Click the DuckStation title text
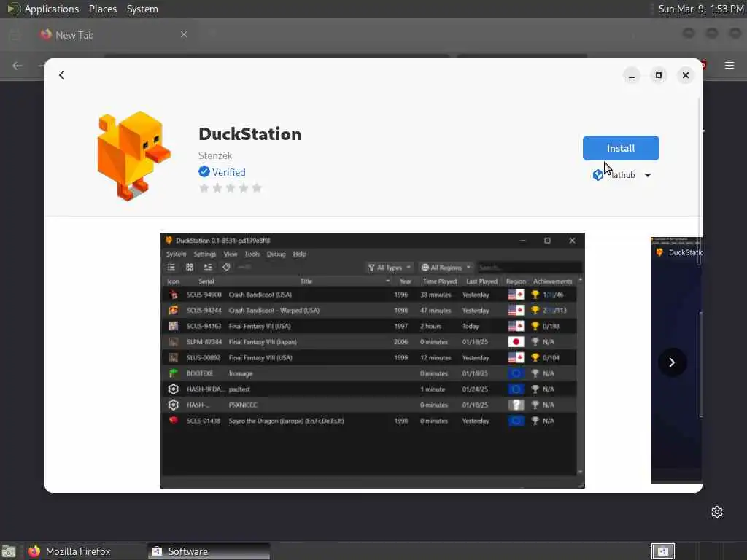Image resolution: width=747 pixels, height=560 pixels. 249,134
